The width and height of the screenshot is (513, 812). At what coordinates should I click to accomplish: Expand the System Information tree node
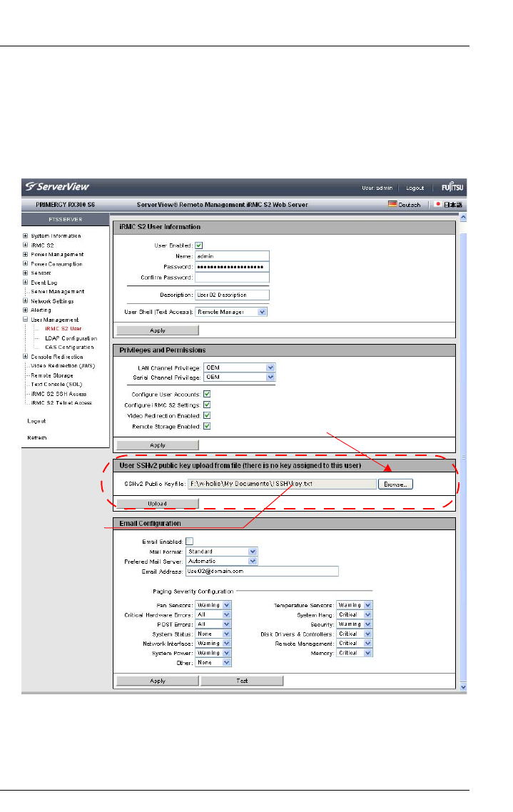pyautogui.click(x=26, y=235)
